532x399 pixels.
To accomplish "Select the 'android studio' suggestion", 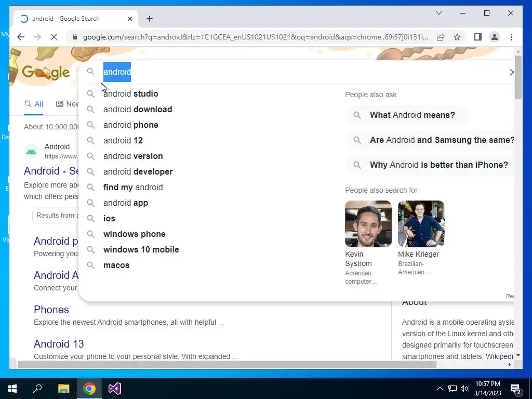I will (130, 94).
